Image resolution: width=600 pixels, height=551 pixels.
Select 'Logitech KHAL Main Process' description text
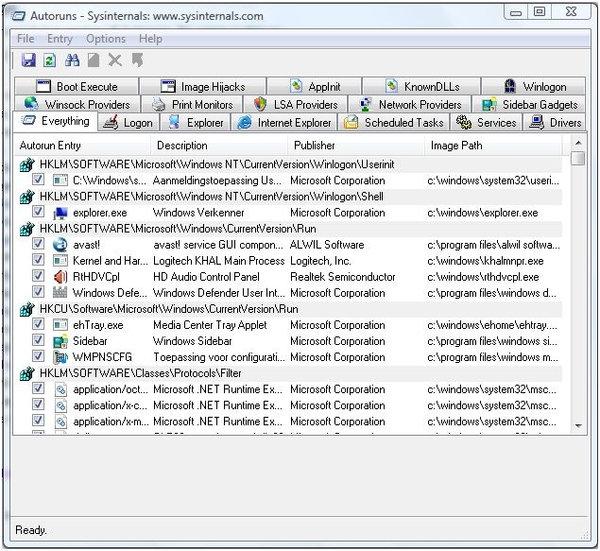(219, 261)
